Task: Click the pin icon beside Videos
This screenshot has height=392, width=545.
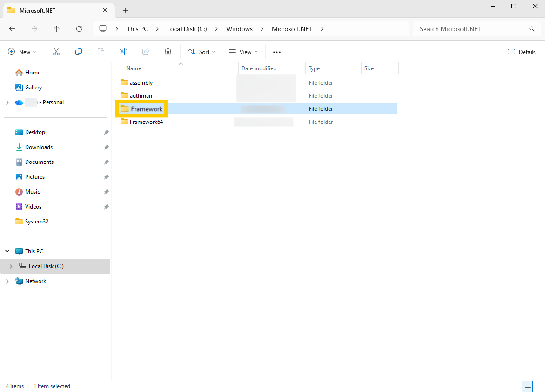Action: [x=107, y=207]
